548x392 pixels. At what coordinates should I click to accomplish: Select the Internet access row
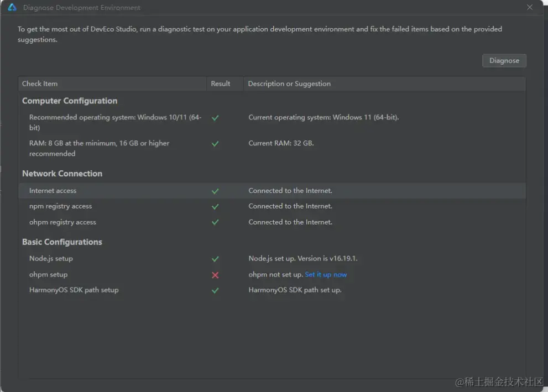click(x=53, y=191)
